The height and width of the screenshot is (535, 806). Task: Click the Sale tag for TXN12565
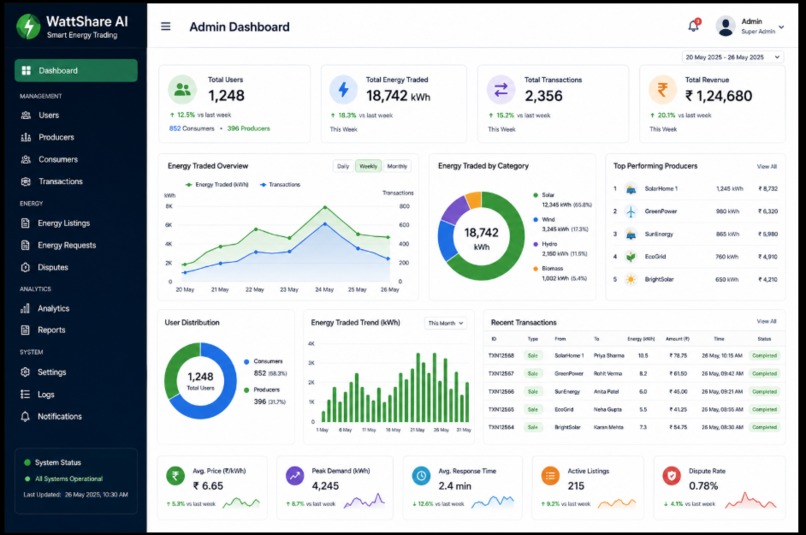pyautogui.click(x=533, y=410)
